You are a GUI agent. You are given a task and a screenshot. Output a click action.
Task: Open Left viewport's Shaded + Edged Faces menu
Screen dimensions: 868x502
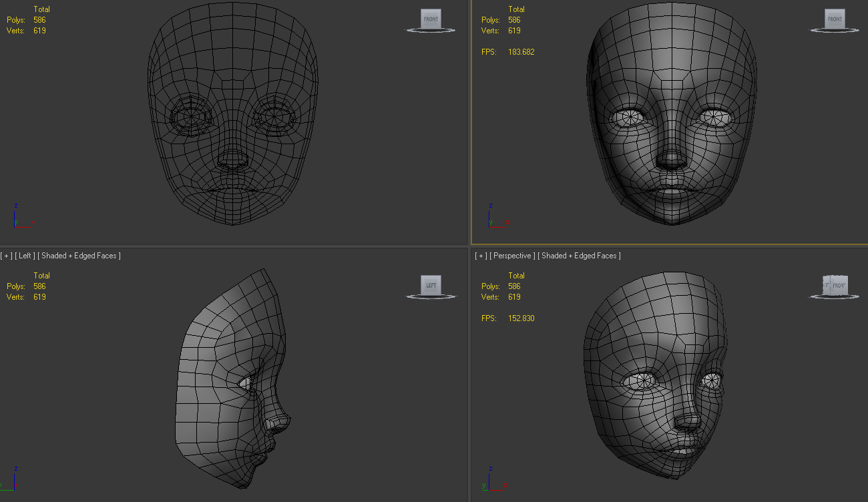pos(79,256)
